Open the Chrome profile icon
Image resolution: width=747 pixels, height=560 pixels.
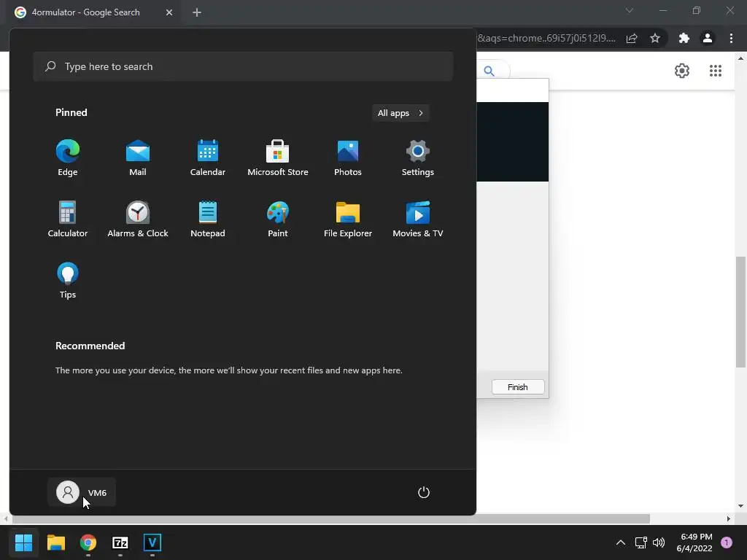pyautogui.click(x=708, y=38)
